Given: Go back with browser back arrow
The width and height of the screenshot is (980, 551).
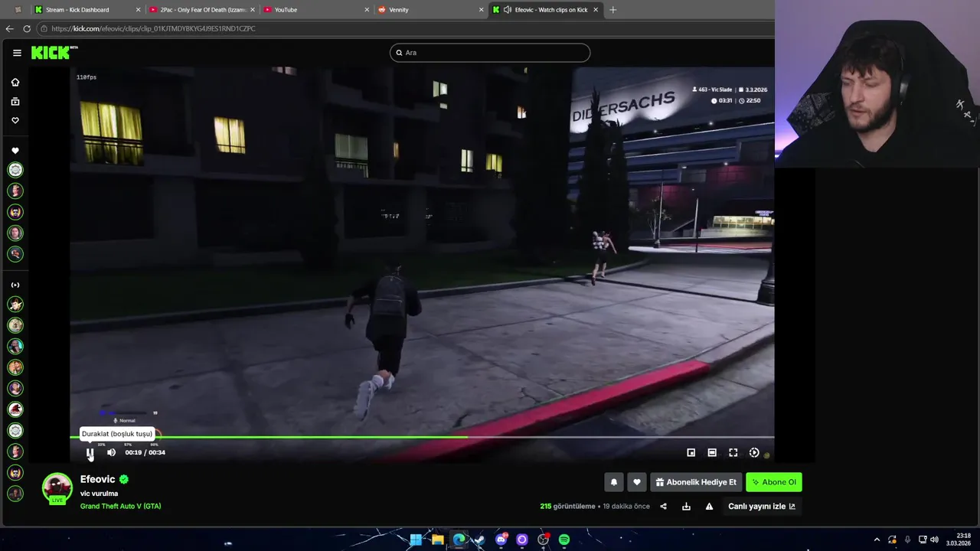Looking at the screenshot, I should [9, 28].
